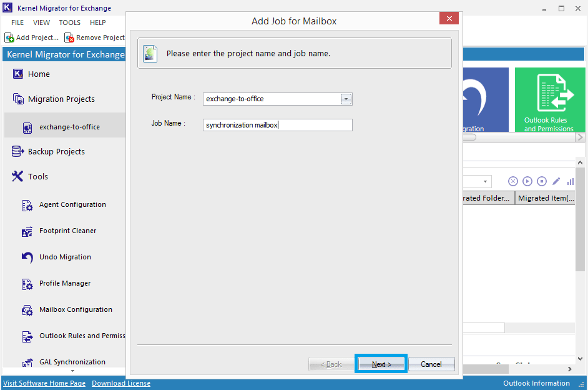Open the Download License link

(121, 383)
